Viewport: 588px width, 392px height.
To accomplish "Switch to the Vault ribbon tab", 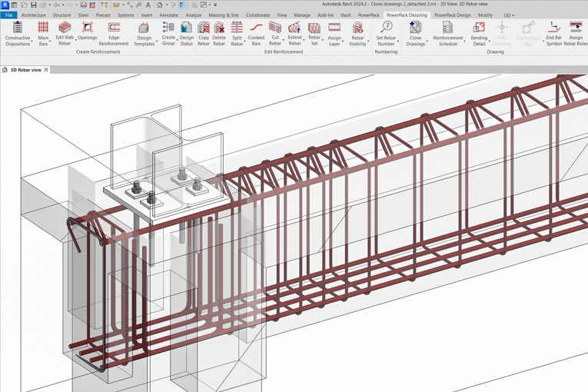I will point(345,15).
